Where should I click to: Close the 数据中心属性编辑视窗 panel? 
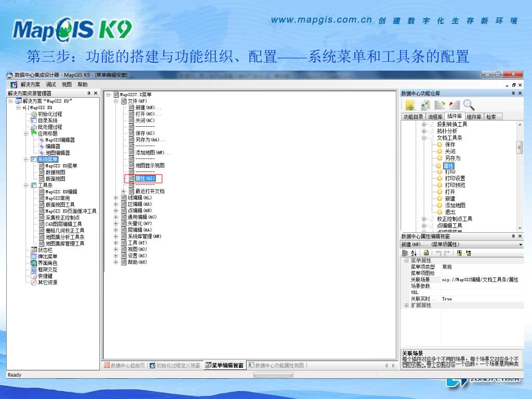[520, 236]
